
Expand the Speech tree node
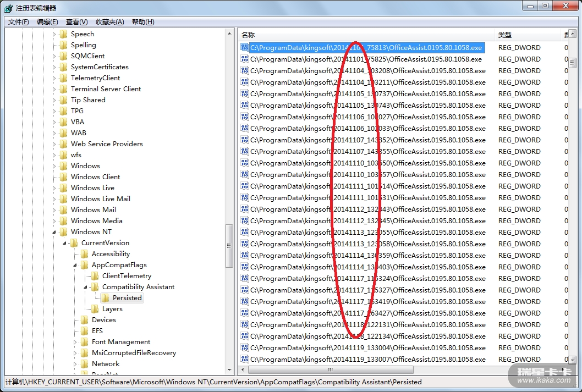coord(54,34)
